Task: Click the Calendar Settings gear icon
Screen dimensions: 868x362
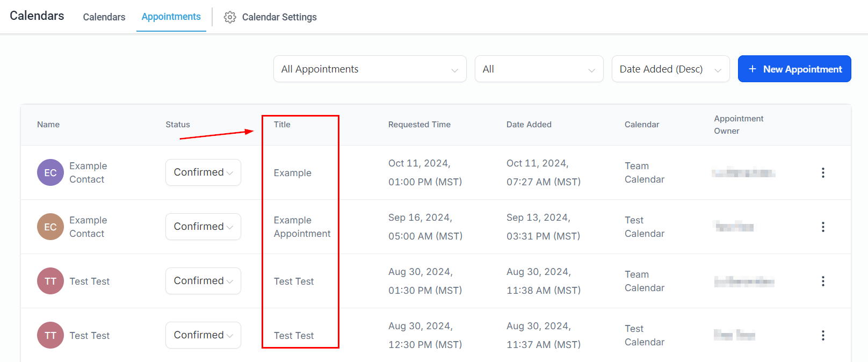Action: coord(230,17)
